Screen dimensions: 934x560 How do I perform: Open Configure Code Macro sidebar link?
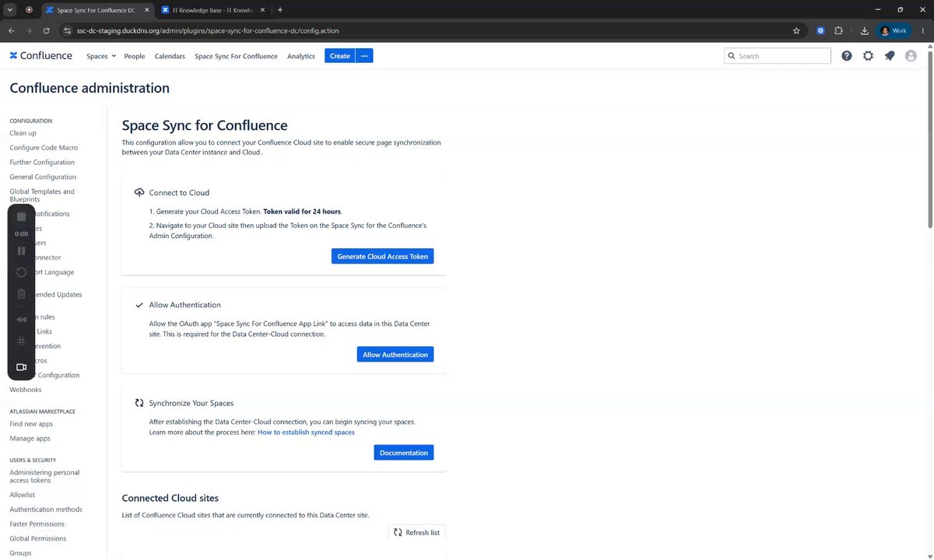tap(44, 148)
